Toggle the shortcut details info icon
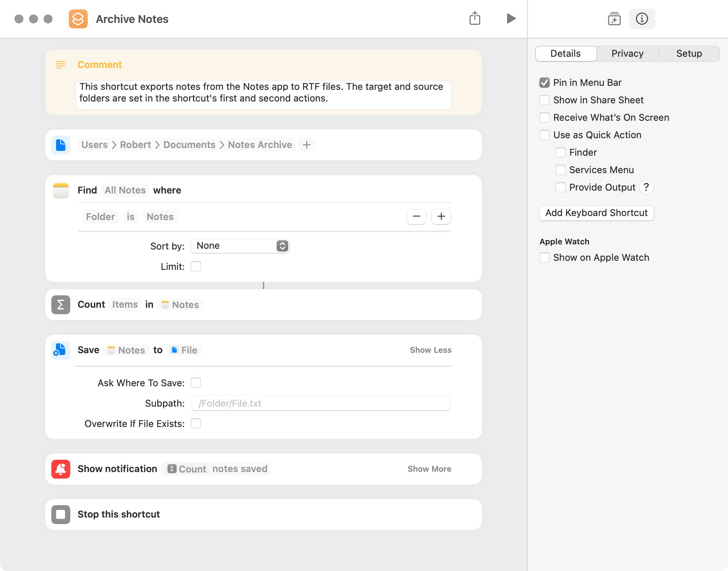This screenshot has width=728, height=571. pos(642,19)
